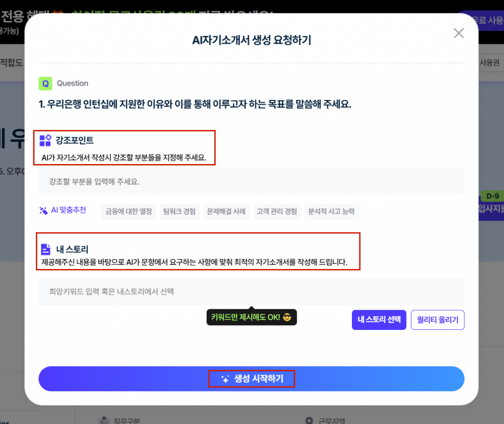Click the D-9 badge behind the dialog

point(490,196)
